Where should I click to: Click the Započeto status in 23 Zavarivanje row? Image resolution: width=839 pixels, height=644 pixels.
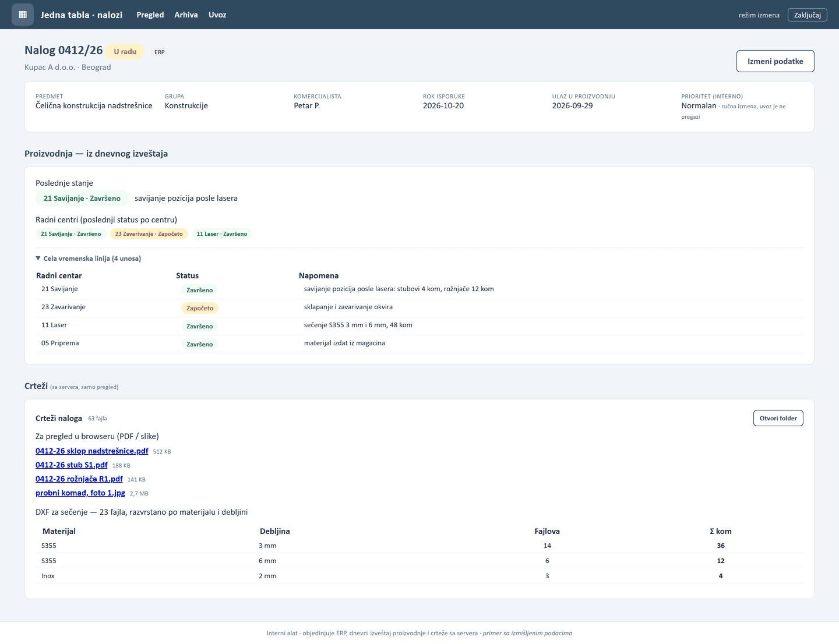[x=200, y=308]
